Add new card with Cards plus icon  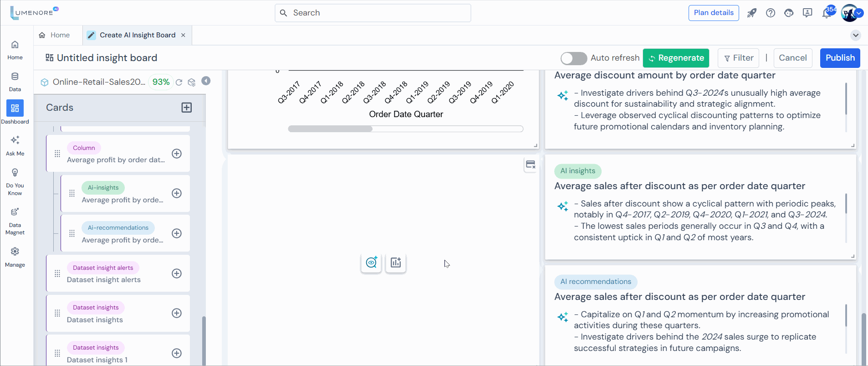pyautogui.click(x=187, y=108)
